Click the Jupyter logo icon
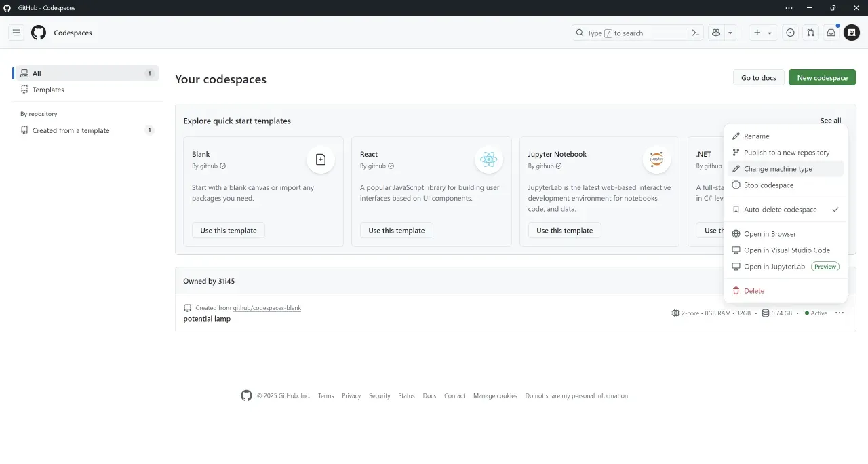The height and width of the screenshot is (464, 868). [656, 159]
